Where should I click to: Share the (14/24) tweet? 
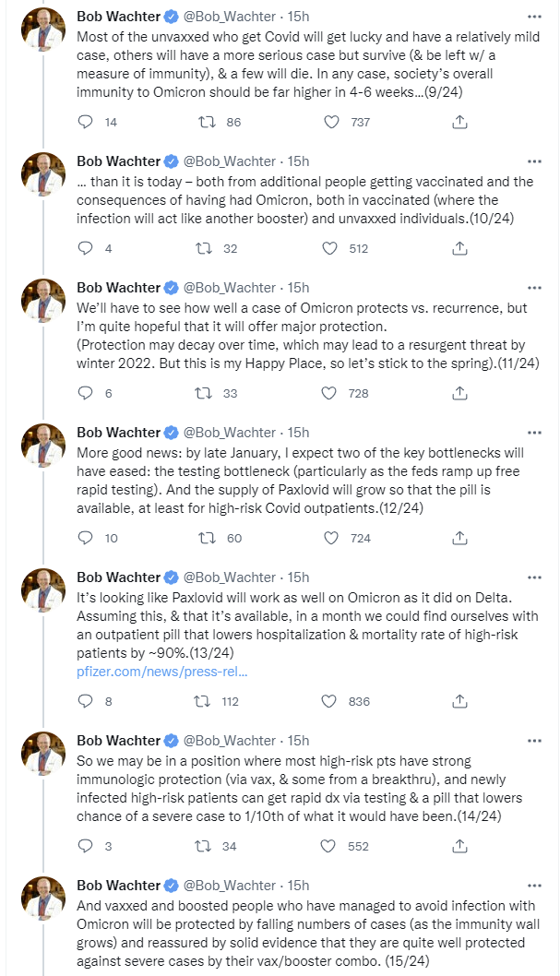pyautogui.click(x=459, y=846)
